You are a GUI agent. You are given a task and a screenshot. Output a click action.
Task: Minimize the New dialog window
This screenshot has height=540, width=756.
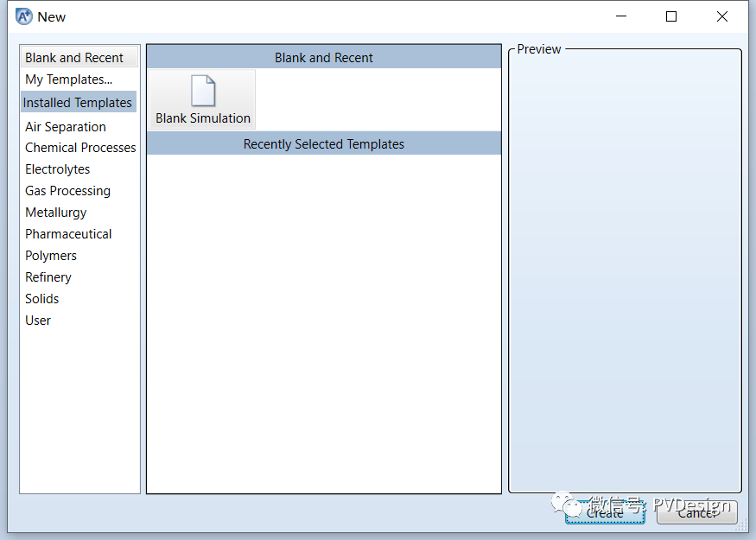621,16
